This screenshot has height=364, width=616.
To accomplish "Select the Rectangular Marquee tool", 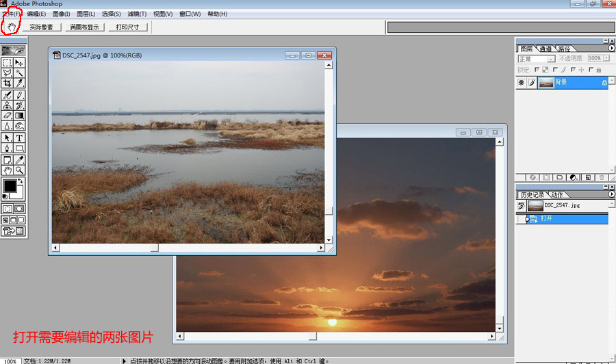I will coord(7,63).
